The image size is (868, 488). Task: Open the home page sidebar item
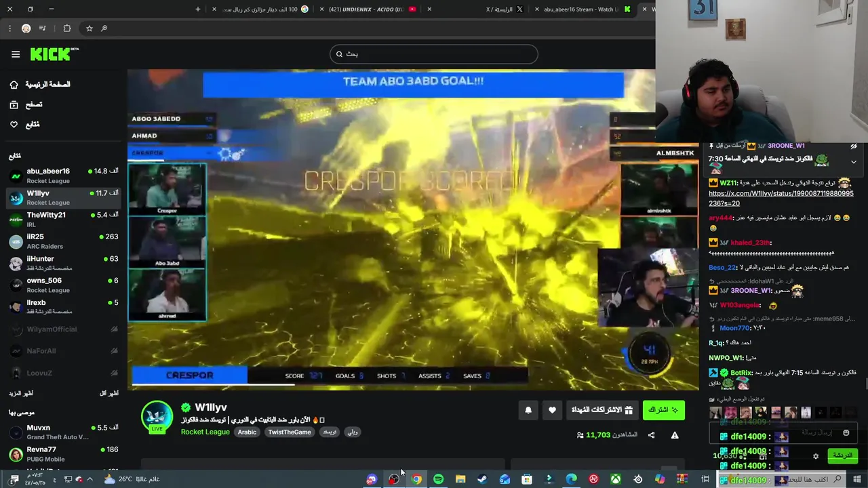[x=42, y=84]
